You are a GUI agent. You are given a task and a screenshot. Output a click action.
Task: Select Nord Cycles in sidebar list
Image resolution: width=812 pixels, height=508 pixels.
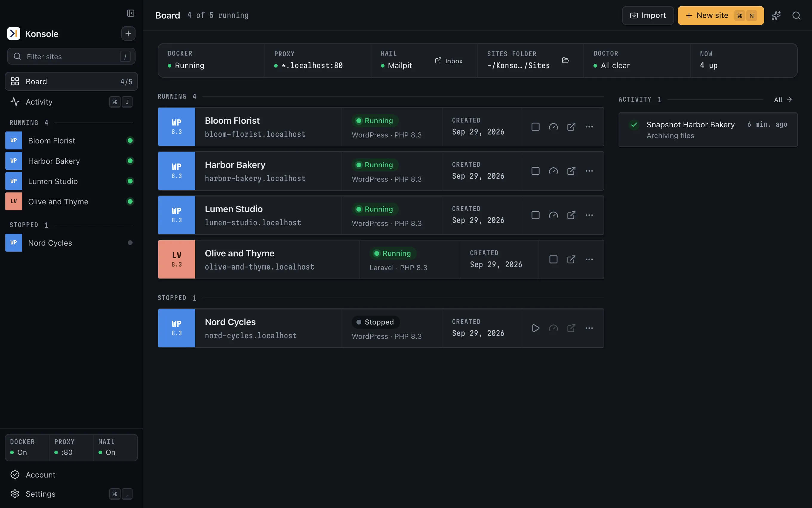(x=71, y=243)
